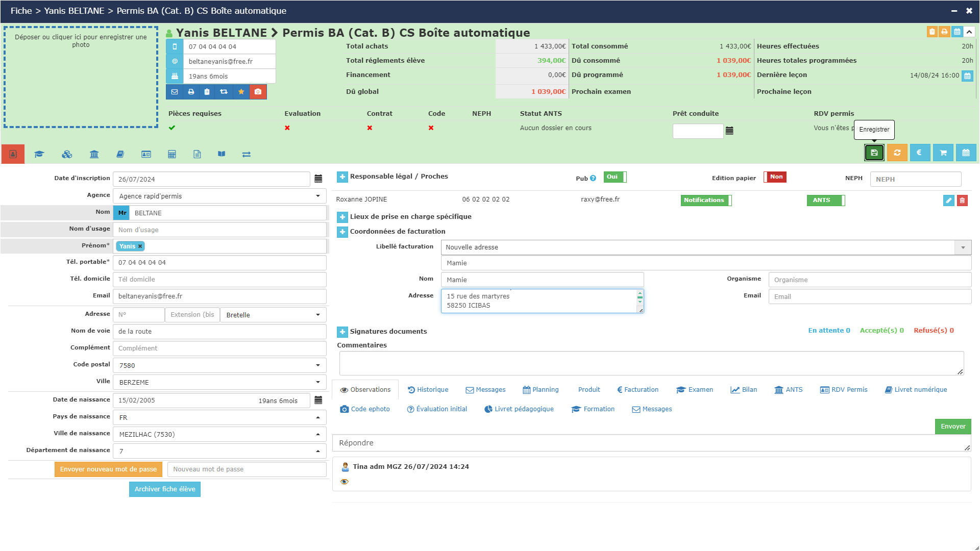Click the NEPH input field
This screenshot has height=551, width=980.
click(x=916, y=179)
